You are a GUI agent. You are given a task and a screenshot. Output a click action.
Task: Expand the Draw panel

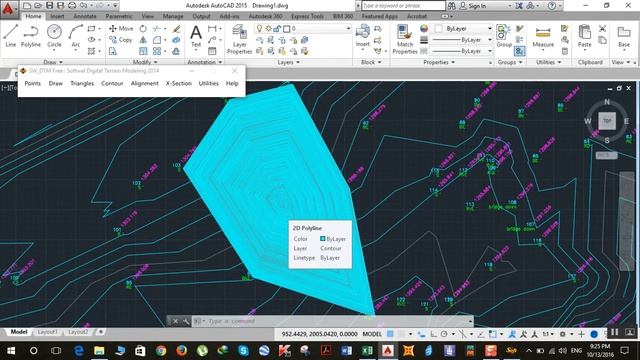(53, 62)
